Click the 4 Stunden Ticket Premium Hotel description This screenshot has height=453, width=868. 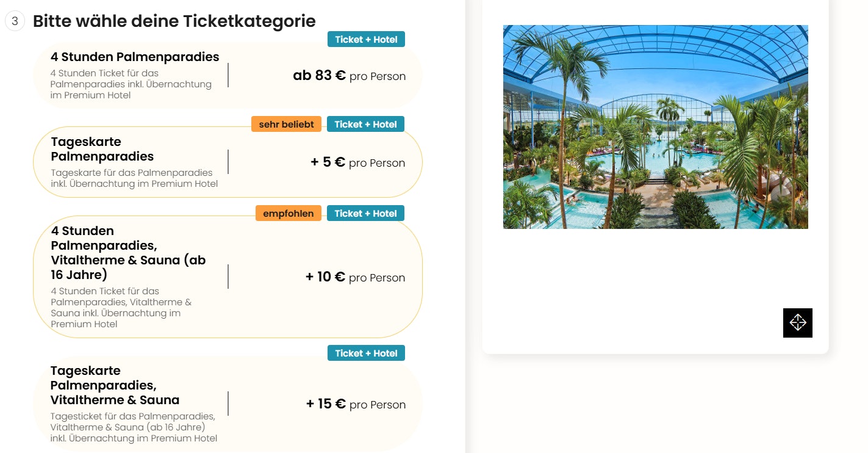pyautogui.click(x=131, y=84)
